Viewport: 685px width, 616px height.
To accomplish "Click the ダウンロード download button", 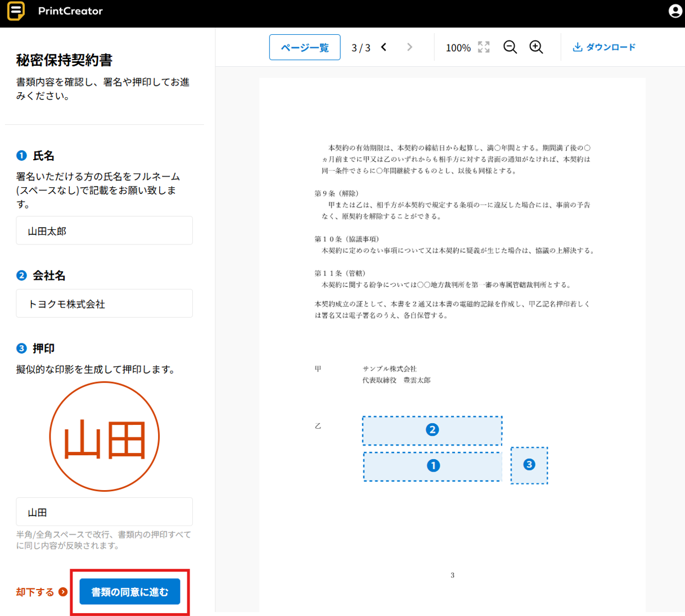I will tap(604, 47).
